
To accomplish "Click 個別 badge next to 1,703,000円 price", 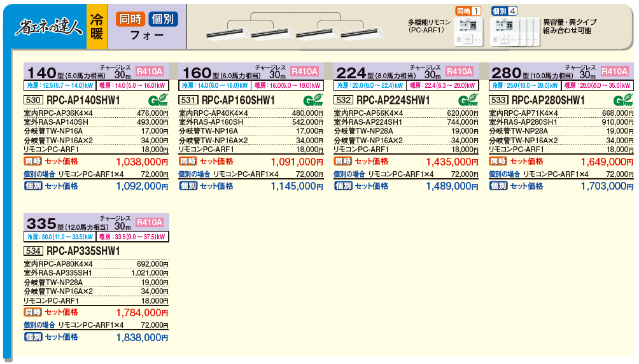I will [x=498, y=186].
